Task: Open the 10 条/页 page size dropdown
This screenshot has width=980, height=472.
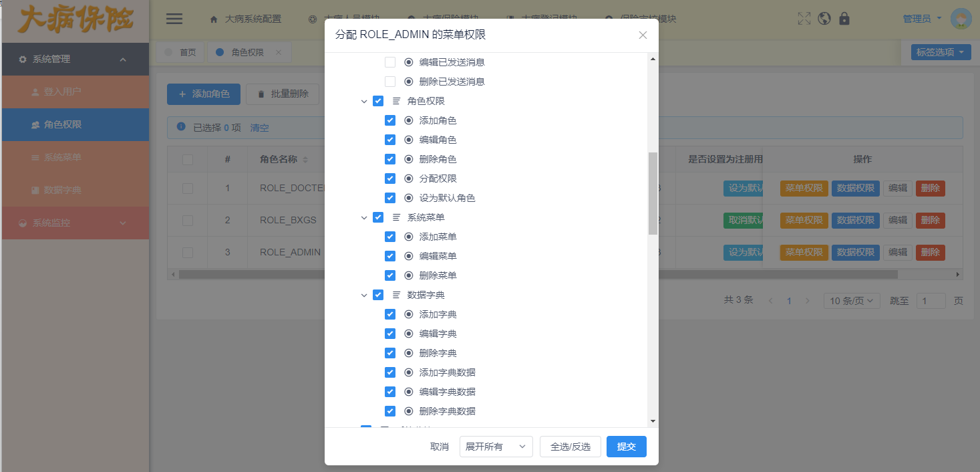Action: coord(852,301)
